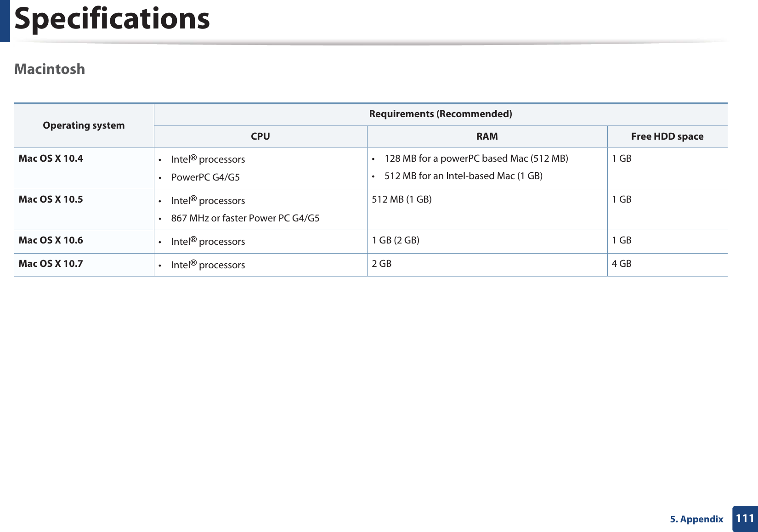Select the "2 GB" RAM value for Mac OS X 10.7
Viewport: 758px width, 532px height.
point(382,264)
